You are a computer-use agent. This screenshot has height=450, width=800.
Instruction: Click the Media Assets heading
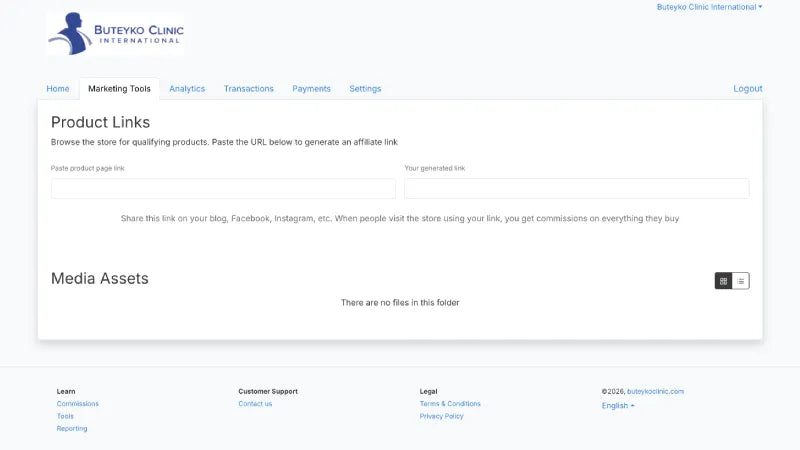[x=100, y=279]
